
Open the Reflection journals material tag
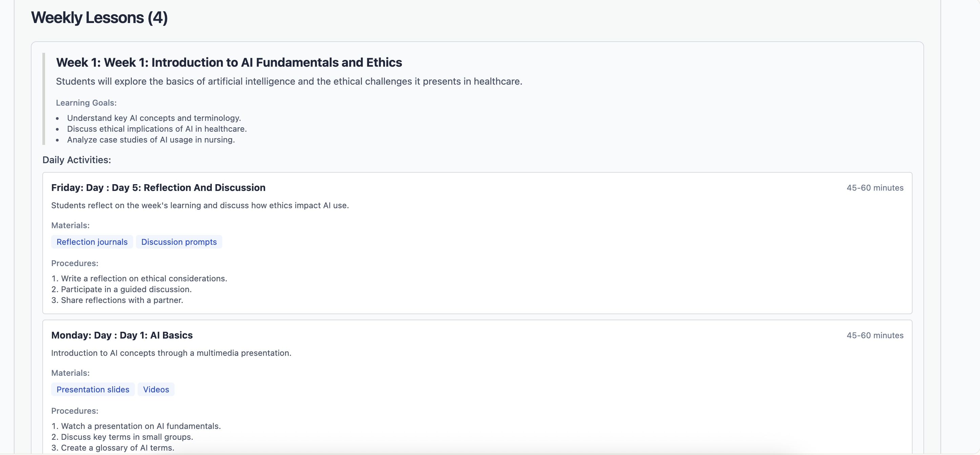[x=92, y=242]
